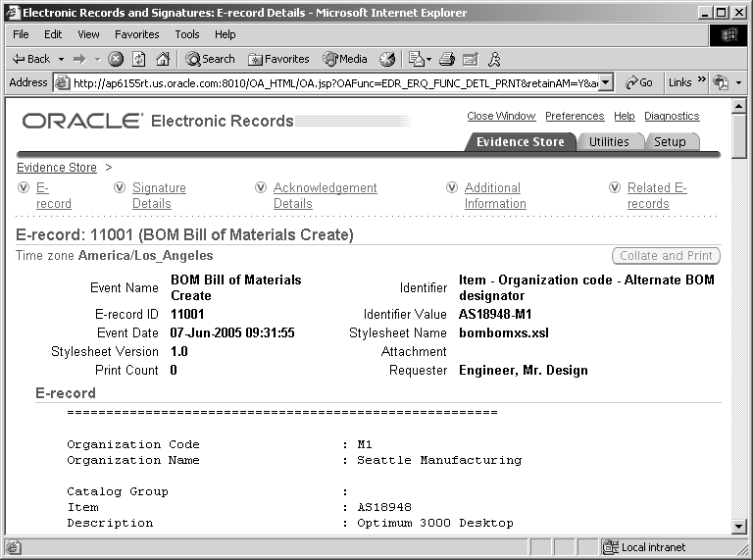This screenshot has width=753, height=560.
Task: Switch to the Evidence Store tab
Action: tap(520, 141)
